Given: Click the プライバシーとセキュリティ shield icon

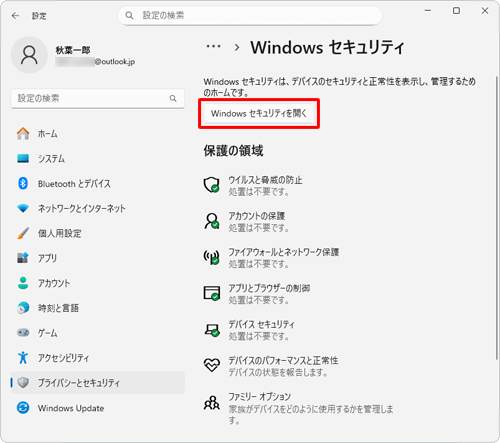Looking at the screenshot, I should (23, 383).
